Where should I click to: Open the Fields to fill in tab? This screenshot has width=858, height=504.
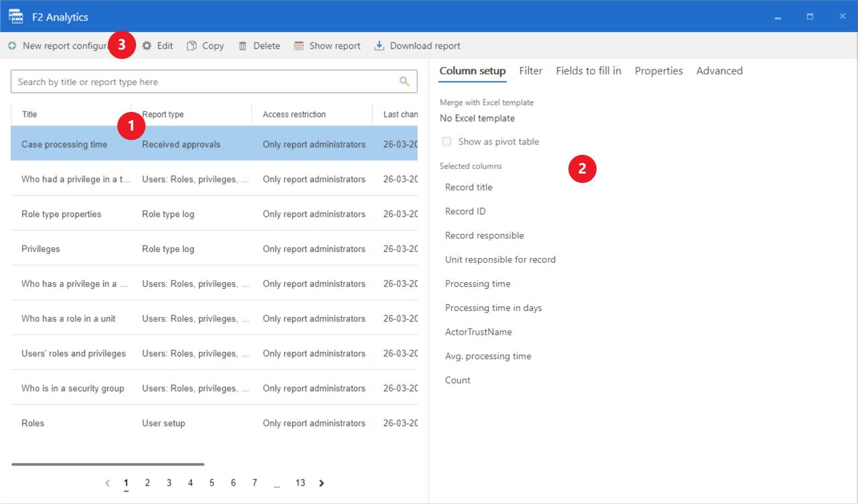(x=588, y=71)
